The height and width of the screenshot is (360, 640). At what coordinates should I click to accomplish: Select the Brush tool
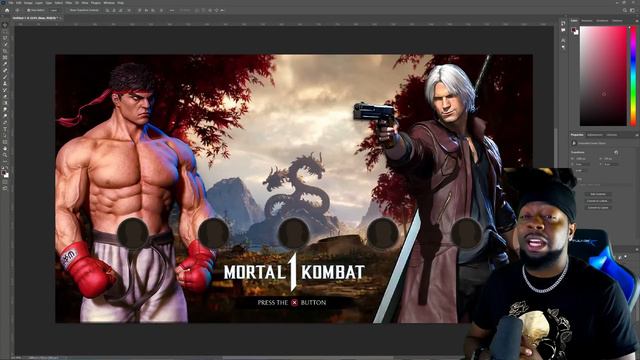pyautogui.click(x=5, y=77)
